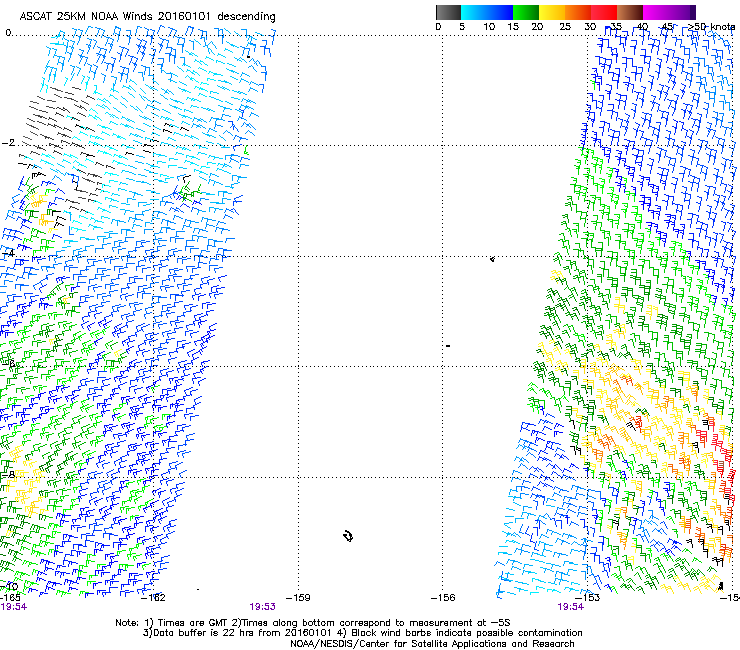Click the NOAA/NESDIS credit line

click(432, 644)
